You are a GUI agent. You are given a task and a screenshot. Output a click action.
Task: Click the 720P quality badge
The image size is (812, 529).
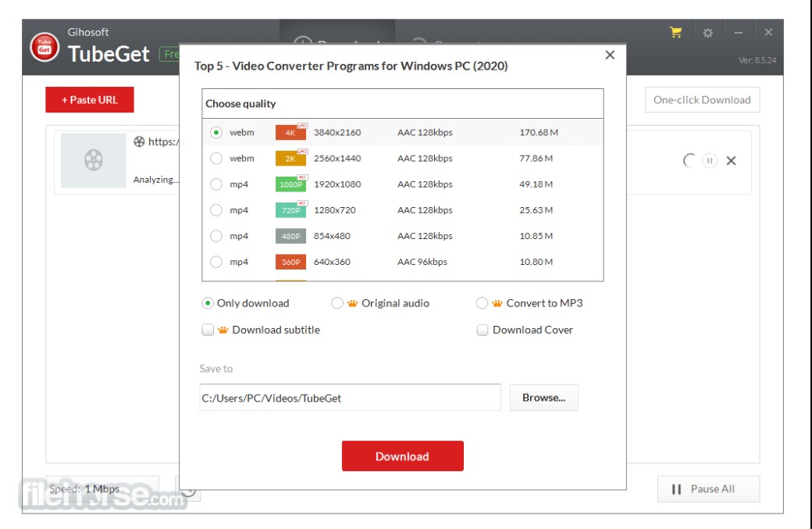tap(290, 210)
